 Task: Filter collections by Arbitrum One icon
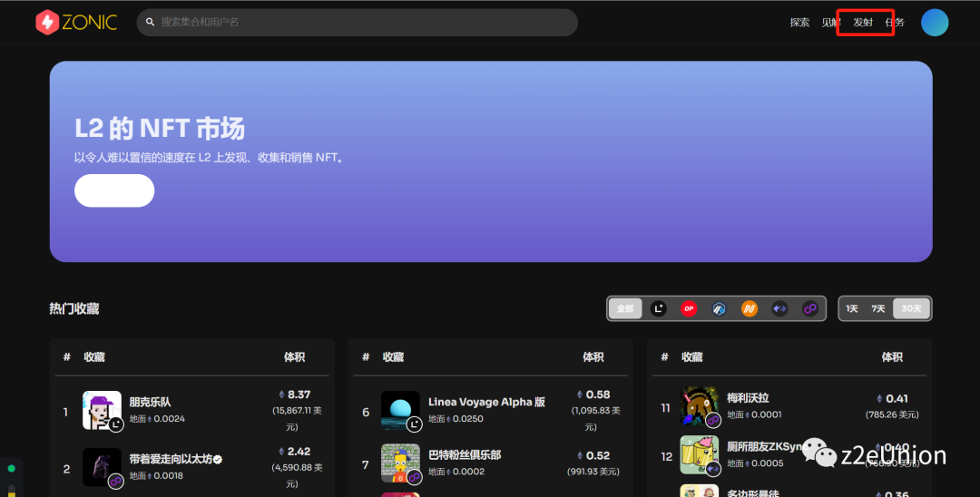point(719,308)
